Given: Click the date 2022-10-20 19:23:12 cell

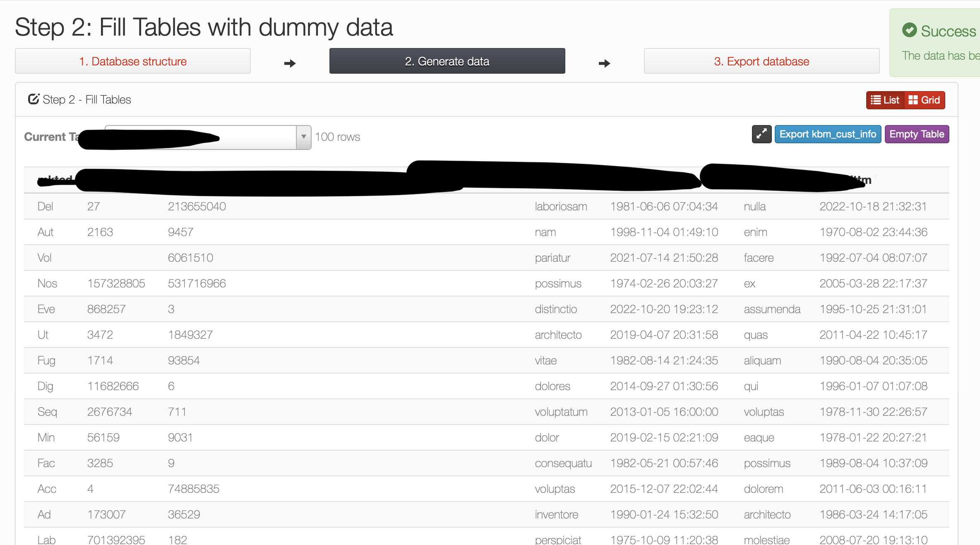Looking at the screenshot, I should point(664,309).
